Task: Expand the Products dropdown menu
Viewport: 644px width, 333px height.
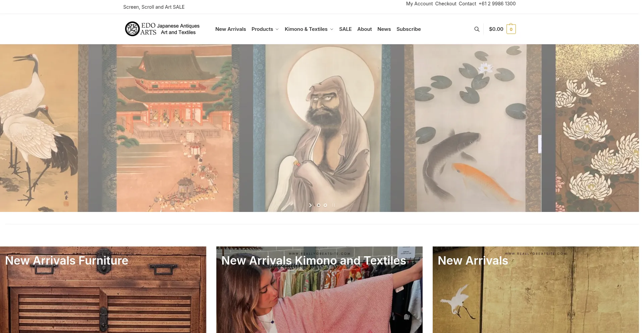Action: tap(265, 29)
